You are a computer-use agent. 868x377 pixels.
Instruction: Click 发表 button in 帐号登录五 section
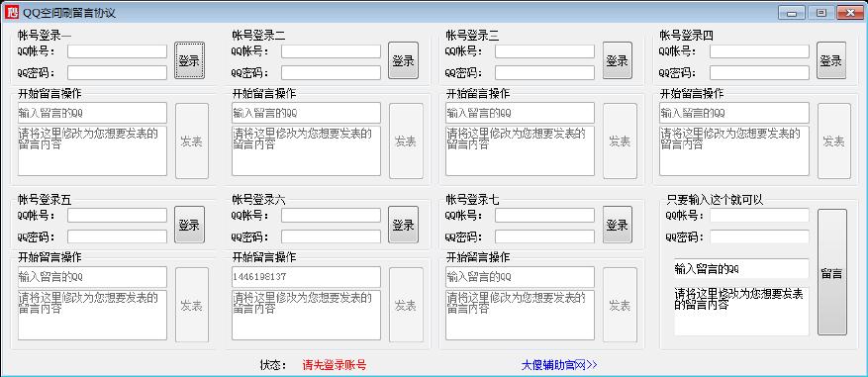192,305
